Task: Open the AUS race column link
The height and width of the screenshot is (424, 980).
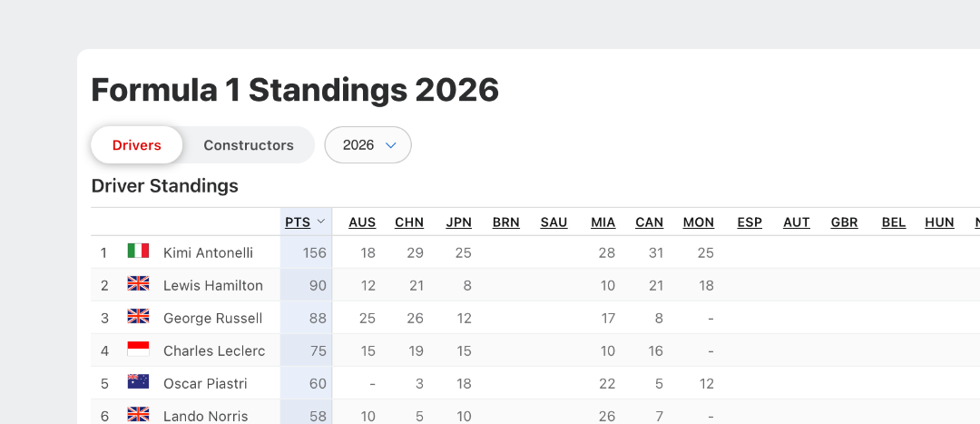Action: click(x=362, y=222)
